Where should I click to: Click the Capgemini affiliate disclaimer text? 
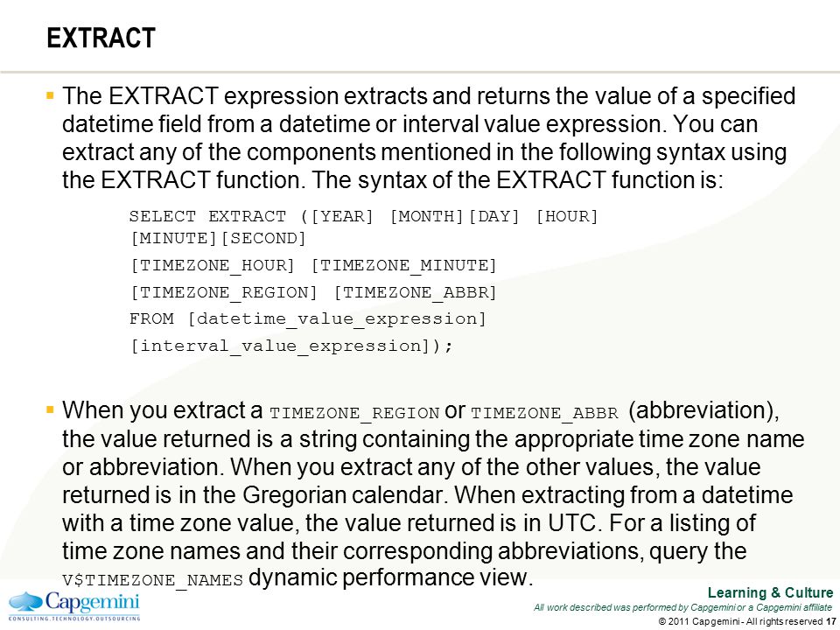point(683,607)
